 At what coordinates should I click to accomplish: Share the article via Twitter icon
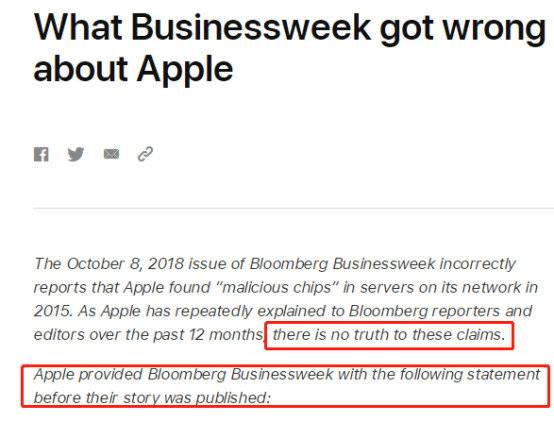point(76,154)
